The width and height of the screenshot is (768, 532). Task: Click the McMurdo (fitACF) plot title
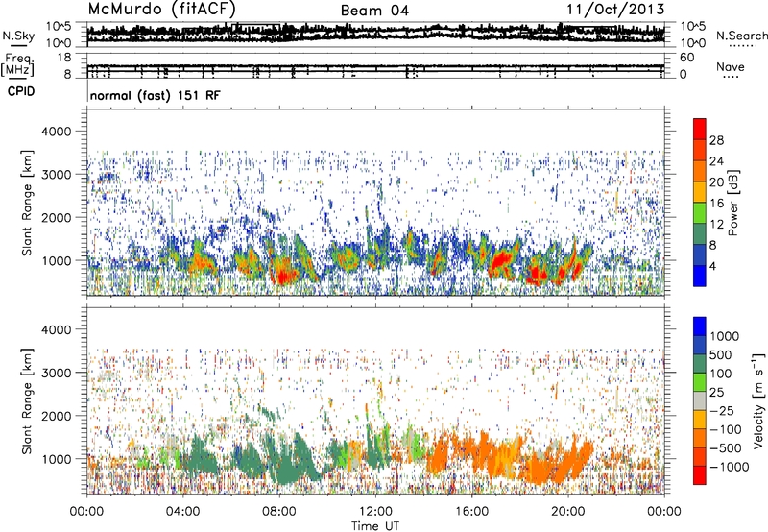161,9
